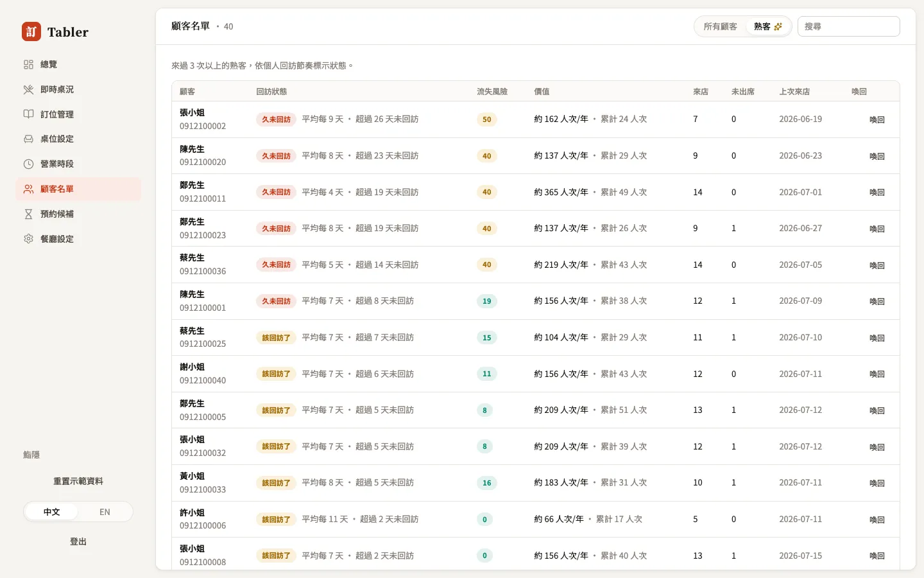The height and width of the screenshot is (578, 924).
Task: Click 喚回 for 鄭先生 0912100023
Action: 877,229
